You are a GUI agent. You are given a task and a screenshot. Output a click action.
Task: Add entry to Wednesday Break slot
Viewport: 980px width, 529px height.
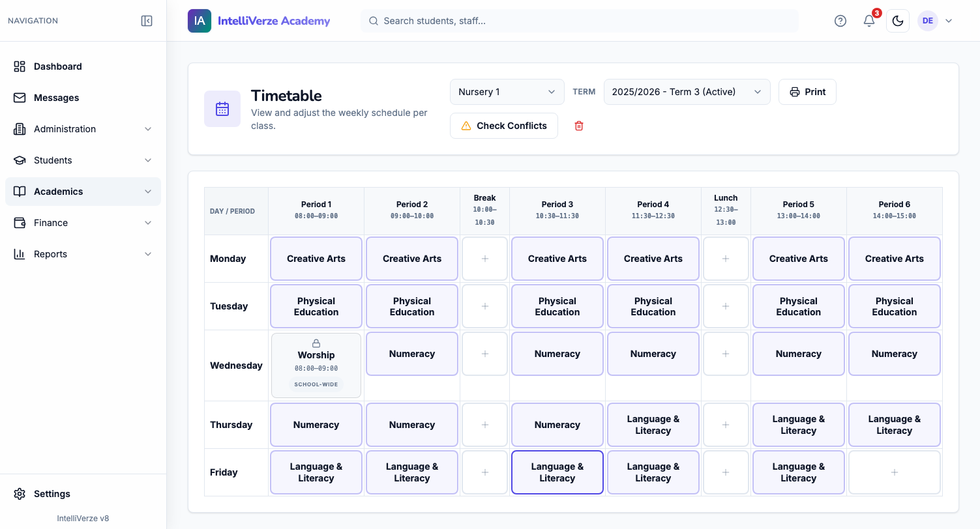pos(485,354)
